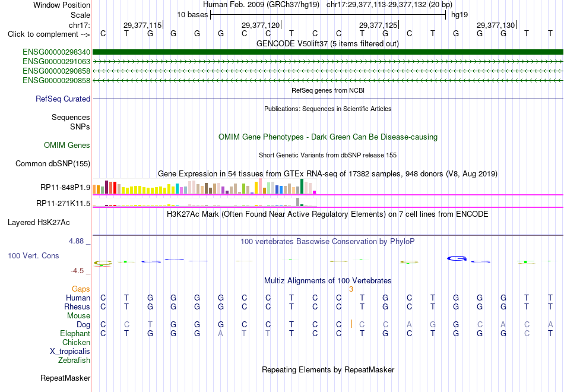Click position label 29,377,130

496,25
